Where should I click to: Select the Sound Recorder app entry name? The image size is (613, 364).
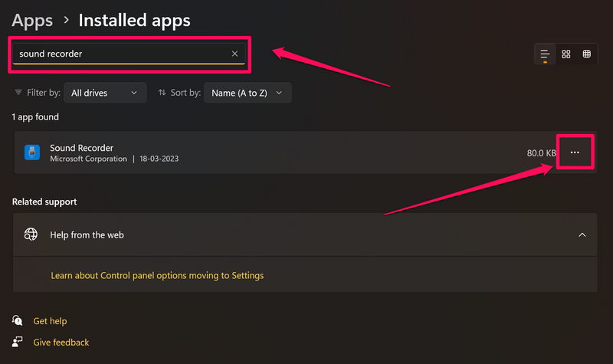pos(82,148)
